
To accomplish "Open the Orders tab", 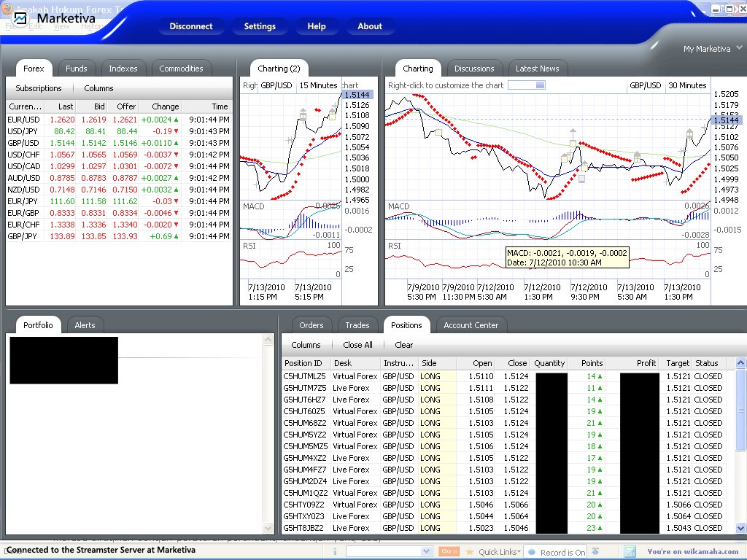I will click(311, 325).
